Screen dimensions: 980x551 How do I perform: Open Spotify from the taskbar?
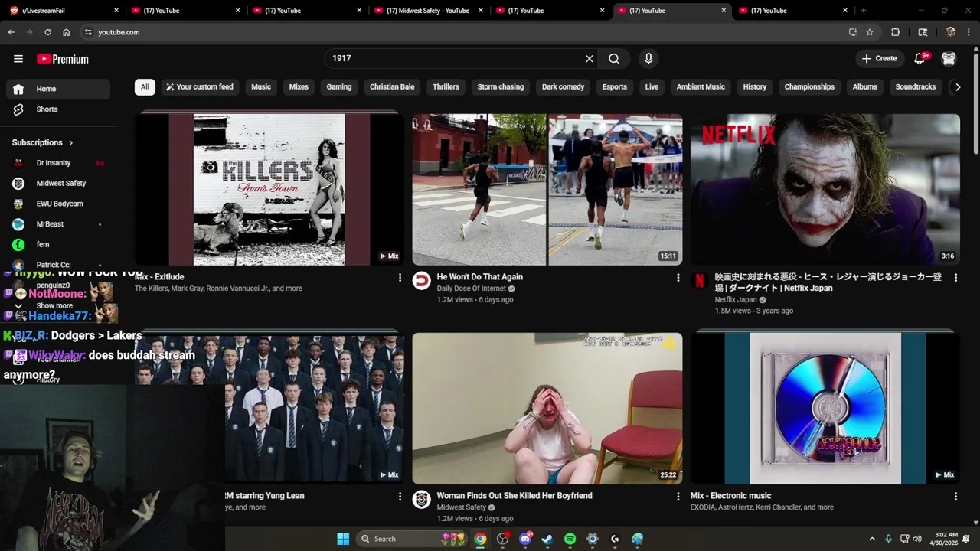(570, 539)
